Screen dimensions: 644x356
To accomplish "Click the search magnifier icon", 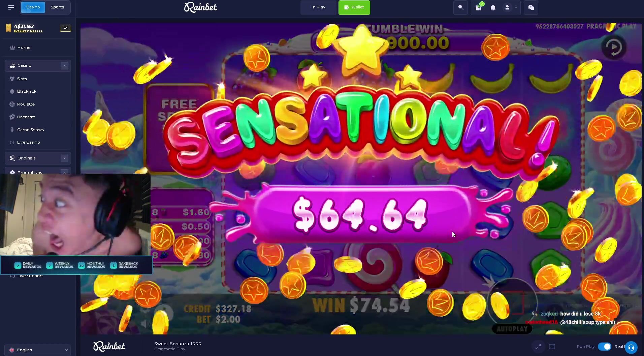I will tap(460, 7).
